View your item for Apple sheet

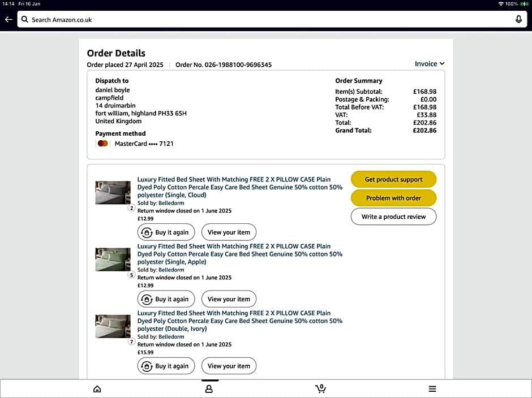(229, 299)
